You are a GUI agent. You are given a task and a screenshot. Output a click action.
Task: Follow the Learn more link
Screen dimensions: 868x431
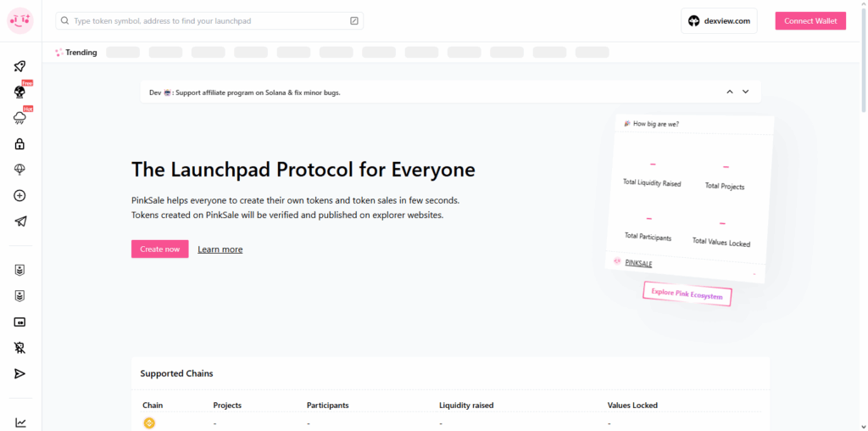tap(220, 249)
